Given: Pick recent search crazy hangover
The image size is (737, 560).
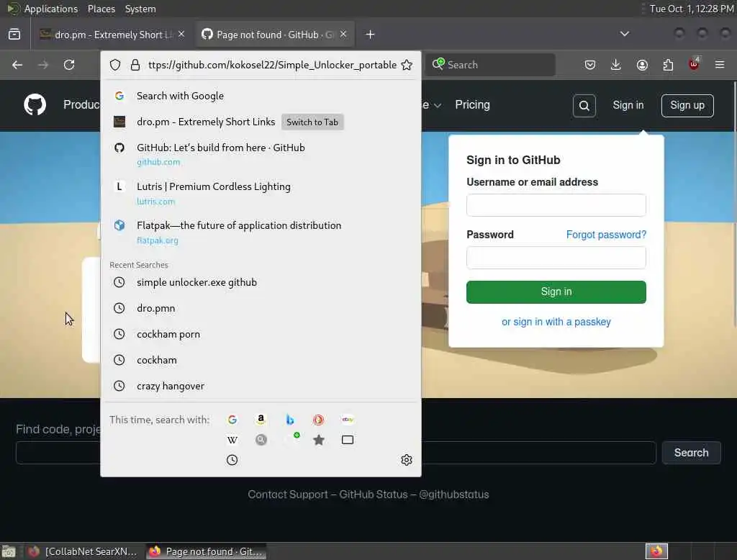Looking at the screenshot, I should [x=261, y=386].
